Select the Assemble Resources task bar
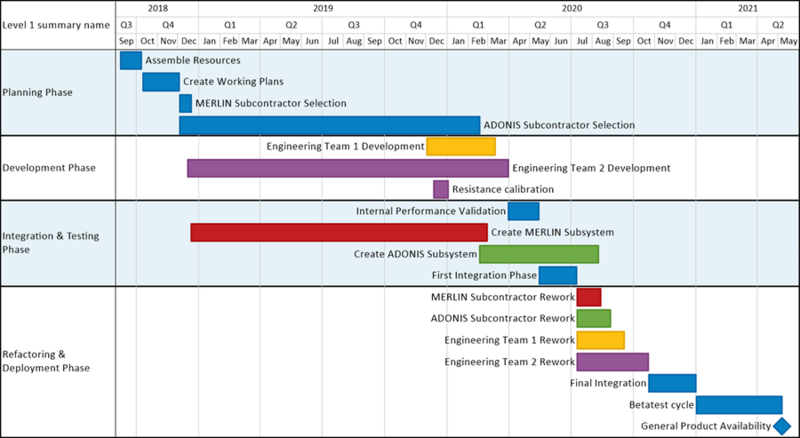 point(131,60)
